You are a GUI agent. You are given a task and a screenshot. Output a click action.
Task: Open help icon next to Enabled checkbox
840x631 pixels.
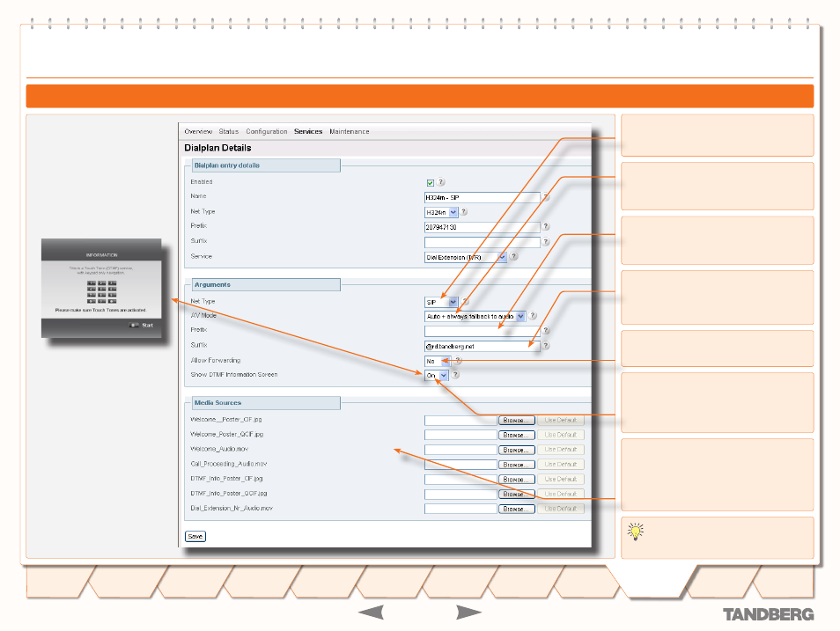[441, 182]
